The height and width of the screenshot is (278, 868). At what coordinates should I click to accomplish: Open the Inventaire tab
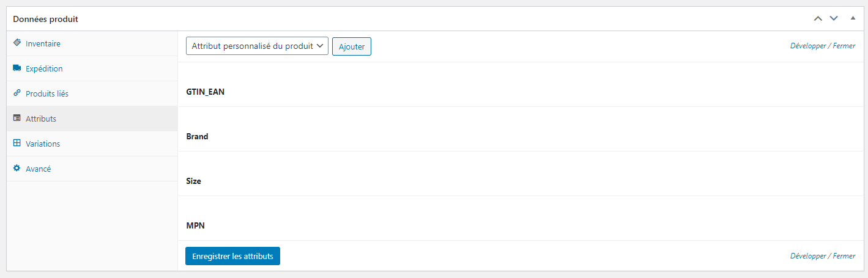43,44
